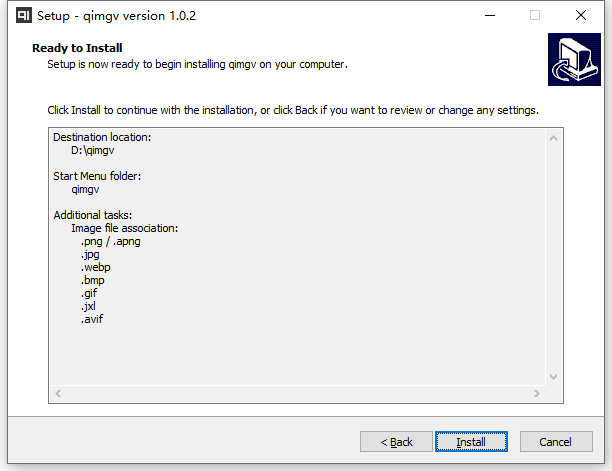Close the Setup window with the X
Viewport: 612px width, 471px height.
click(581, 16)
